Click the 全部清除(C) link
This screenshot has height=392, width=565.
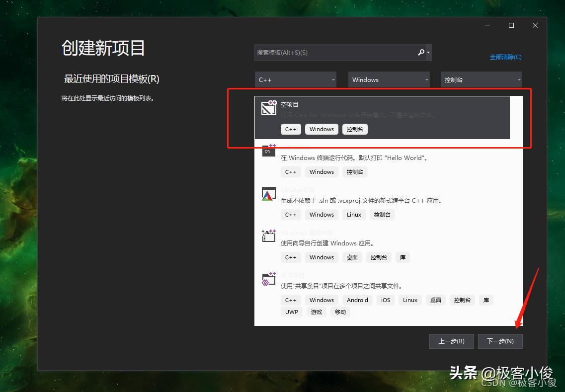coord(506,57)
